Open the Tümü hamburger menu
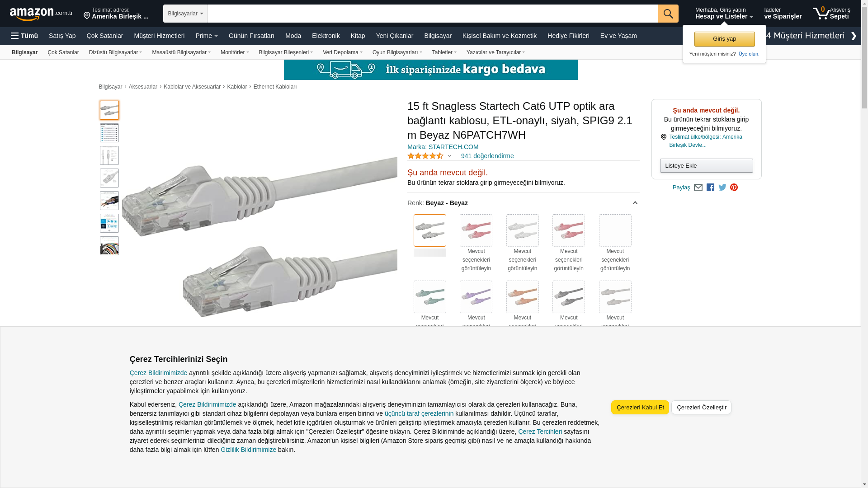The height and width of the screenshot is (488, 868). tap(24, 36)
